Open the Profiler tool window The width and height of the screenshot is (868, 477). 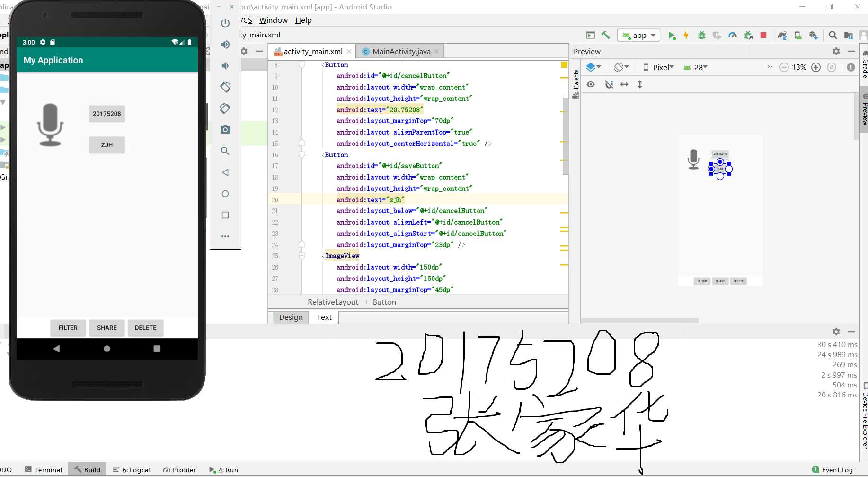click(x=179, y=470)
